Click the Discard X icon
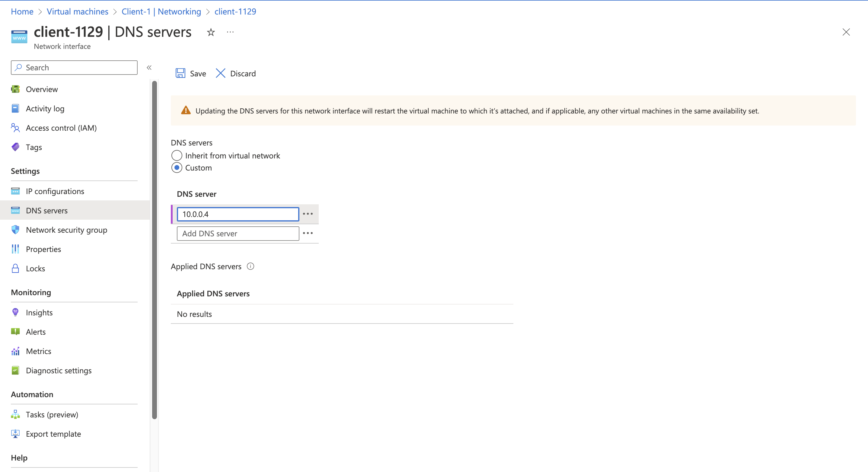 (x=220, y=73)
